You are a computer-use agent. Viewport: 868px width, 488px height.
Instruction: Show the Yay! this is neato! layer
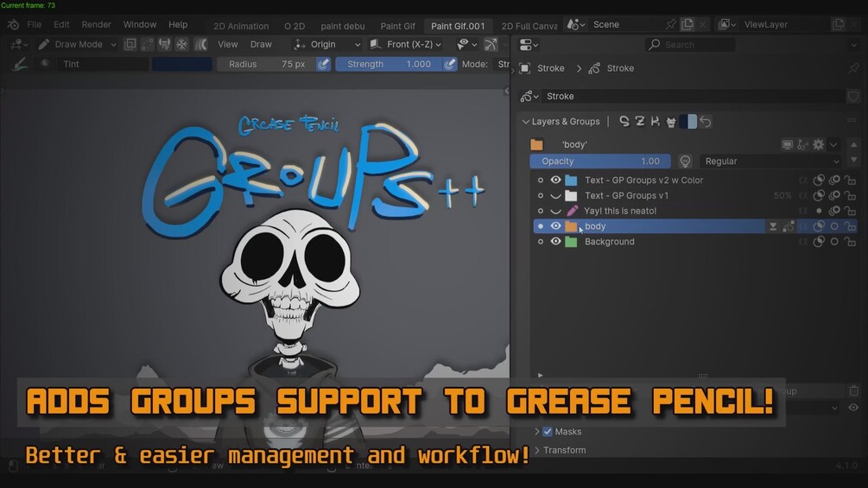[556, 211]
